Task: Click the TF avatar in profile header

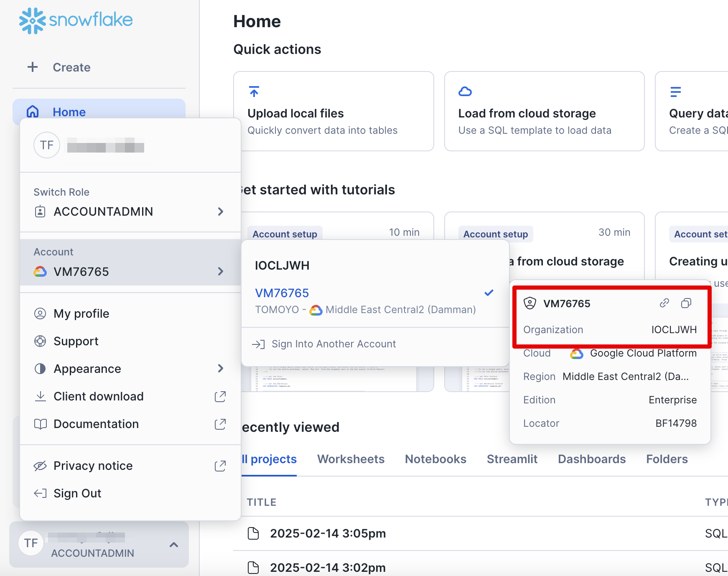Action: [x=46, y=145]
